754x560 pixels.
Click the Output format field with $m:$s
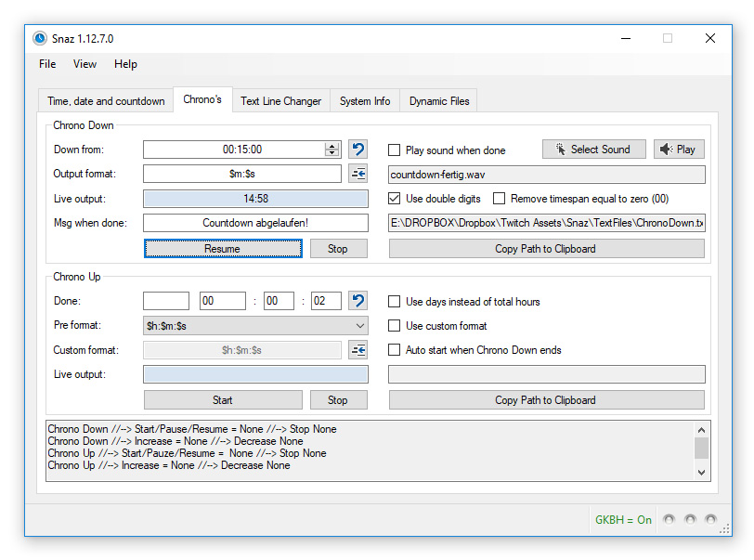242,174
